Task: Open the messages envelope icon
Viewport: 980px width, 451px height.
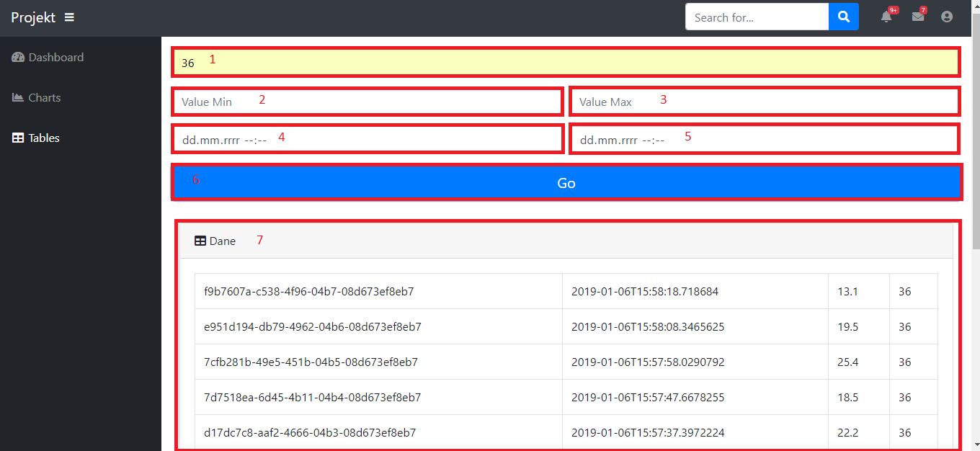Action: (x=917, y=17)
